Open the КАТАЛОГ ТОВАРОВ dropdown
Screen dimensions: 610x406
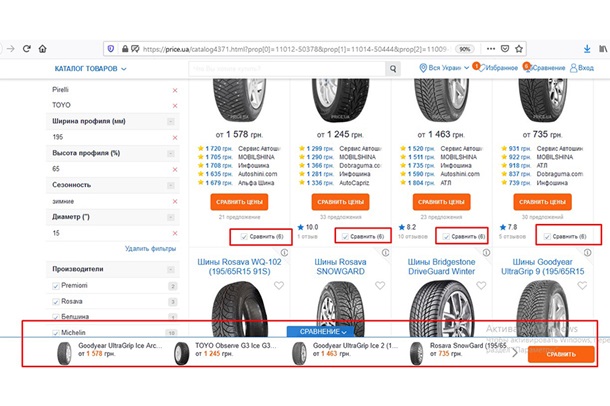[x=91, y=69]
